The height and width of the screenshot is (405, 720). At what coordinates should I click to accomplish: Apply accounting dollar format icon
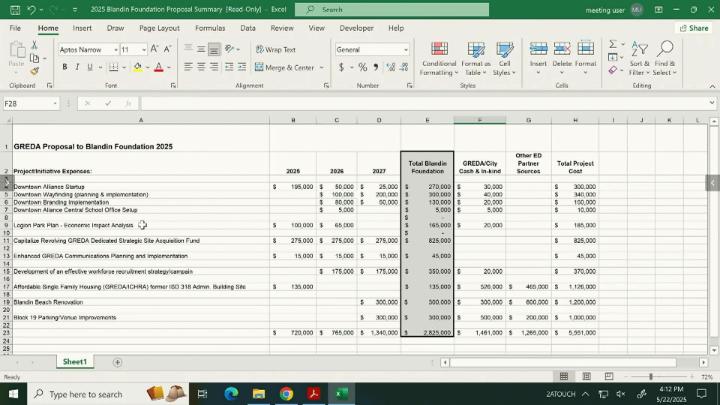342,68
